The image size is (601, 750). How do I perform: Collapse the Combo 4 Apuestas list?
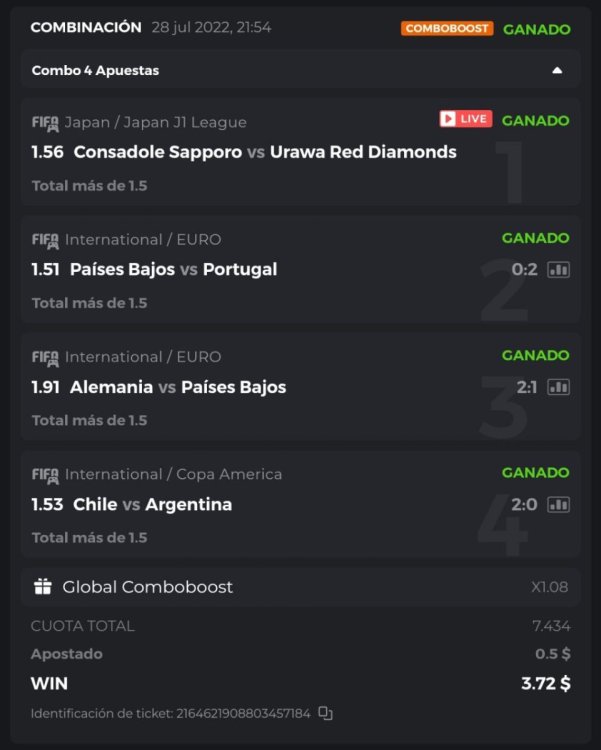coord(557,71)
